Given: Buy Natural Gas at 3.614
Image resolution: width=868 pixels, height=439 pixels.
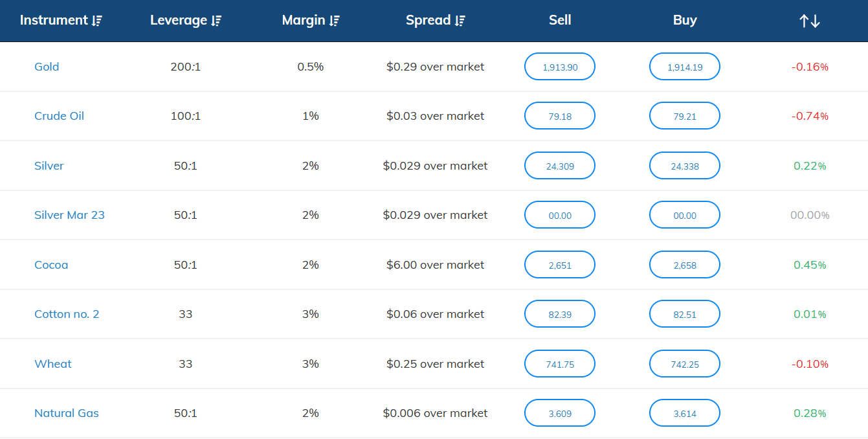Looking at the screenshot, I should [x=685, y=413].
